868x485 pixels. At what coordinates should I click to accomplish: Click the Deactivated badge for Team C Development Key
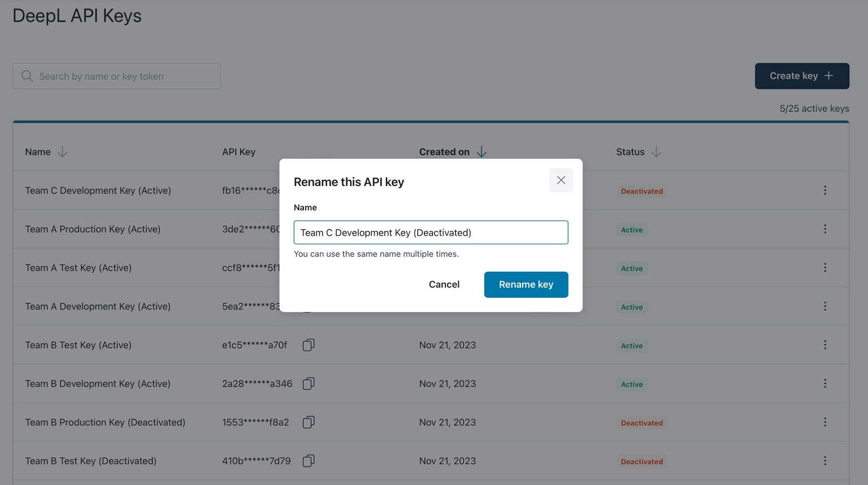pyautogui.click(x=642, y=191)
